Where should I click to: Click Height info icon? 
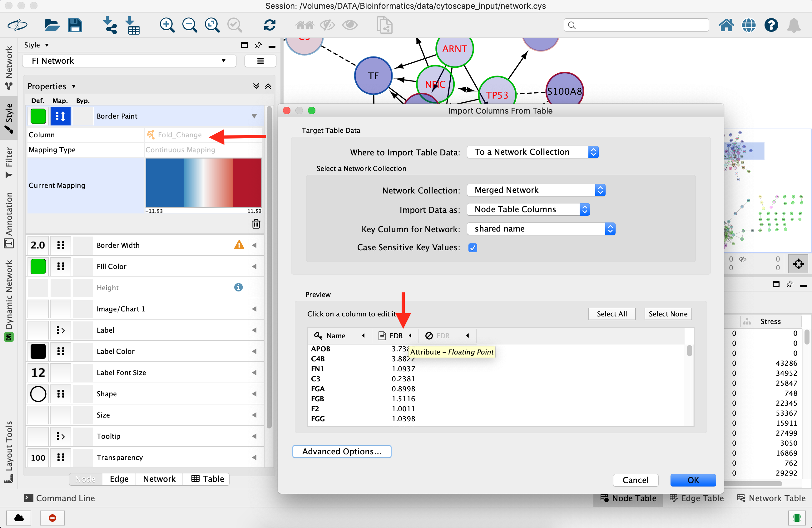[x=238, y=287]
